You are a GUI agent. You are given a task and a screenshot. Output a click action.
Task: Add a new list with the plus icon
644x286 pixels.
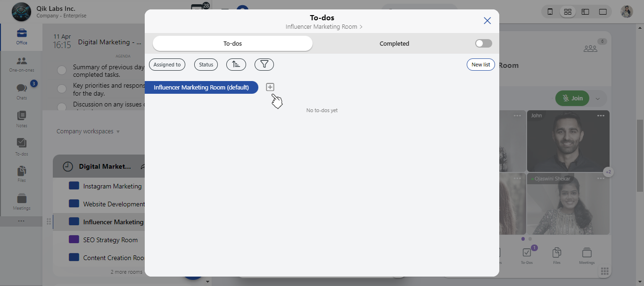[x=270, y=87]
